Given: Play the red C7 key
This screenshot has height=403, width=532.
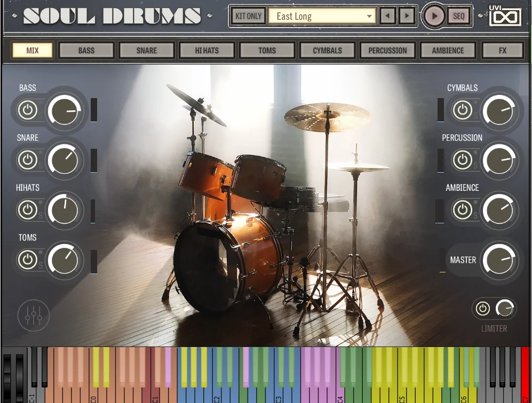Looking at the screenshot, I should [525, 375].
